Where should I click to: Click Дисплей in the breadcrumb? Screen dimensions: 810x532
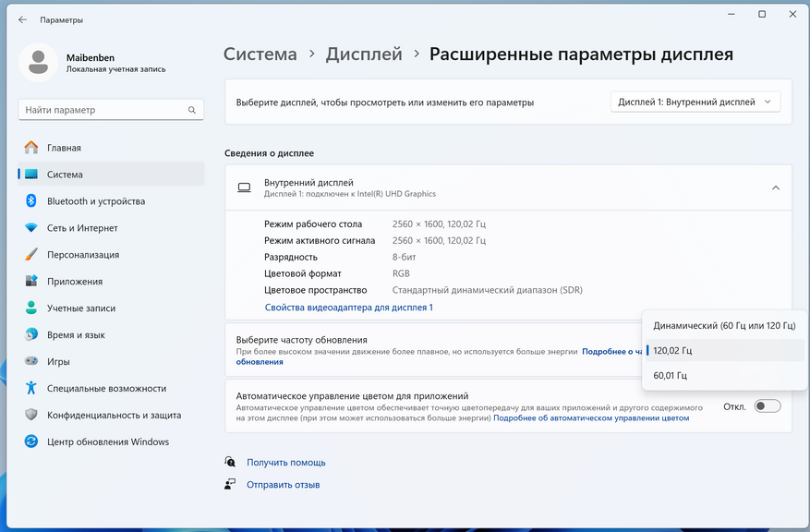pos(364,54)
